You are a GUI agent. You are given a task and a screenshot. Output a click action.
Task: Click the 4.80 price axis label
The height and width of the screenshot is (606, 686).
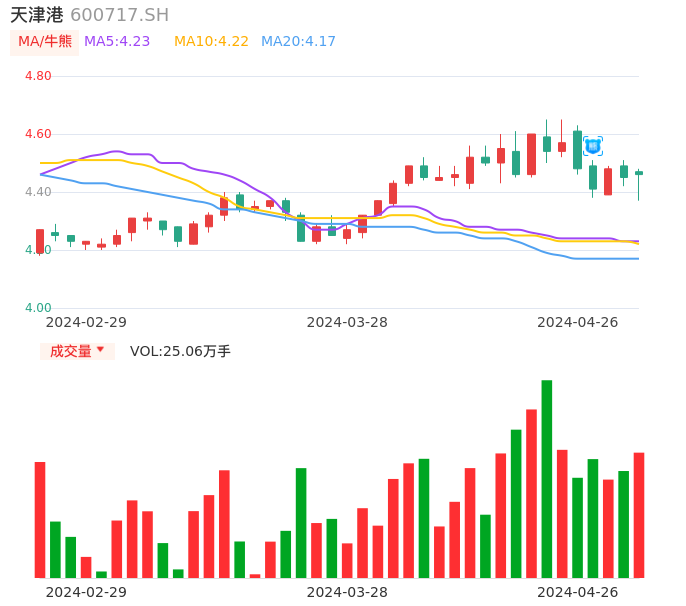click(x=38, y=76)
